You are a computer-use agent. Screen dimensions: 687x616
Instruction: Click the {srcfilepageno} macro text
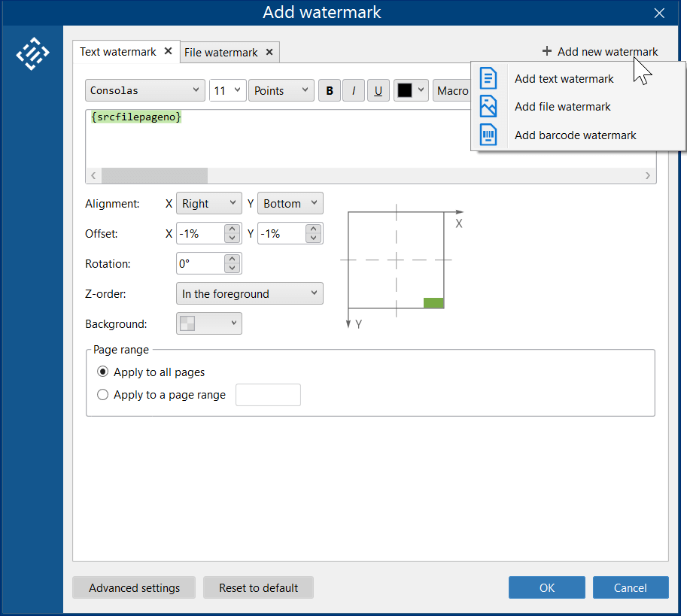(x=136, y=117)
